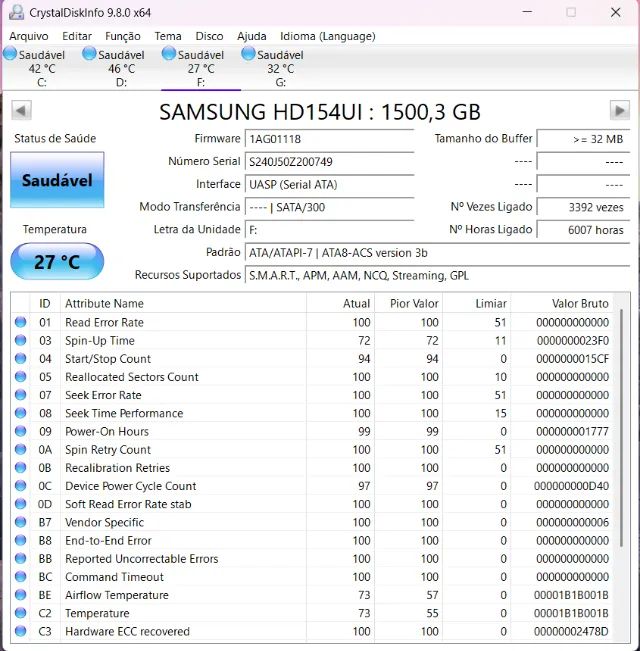Image resolution: width=640 pixels, height=651 pixels.
Task: Select drive D: health status orb
Action: coord(89,54)
